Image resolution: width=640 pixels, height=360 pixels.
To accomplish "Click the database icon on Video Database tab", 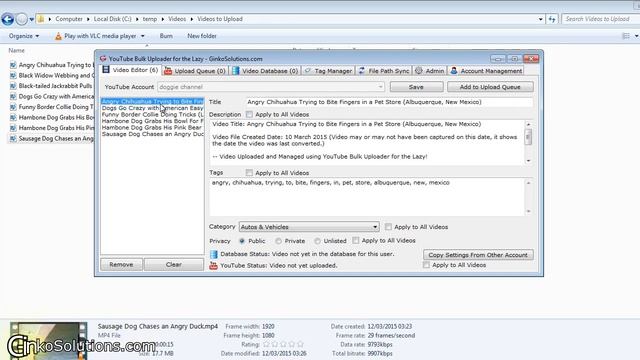I will [236, 71].
